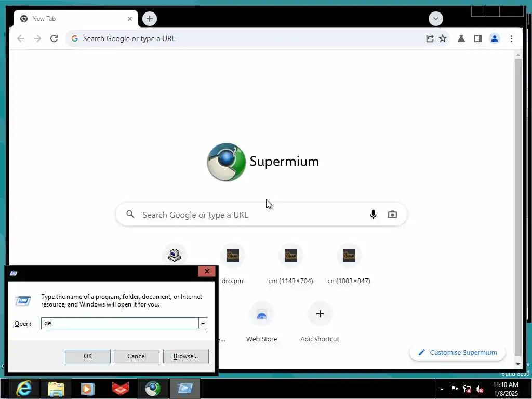Click Customise Supermium button
Image resolution: width=532 pixels, height=399 pixels.
coord(457,353)
